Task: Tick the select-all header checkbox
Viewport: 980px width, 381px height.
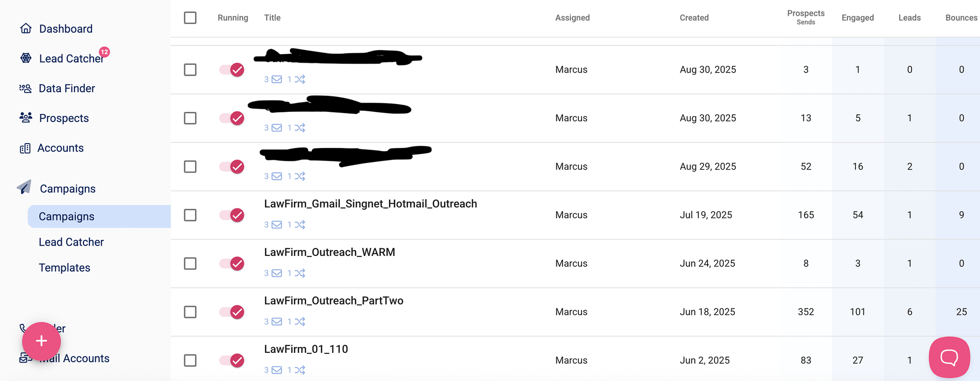Action: [x=190, y=18]
